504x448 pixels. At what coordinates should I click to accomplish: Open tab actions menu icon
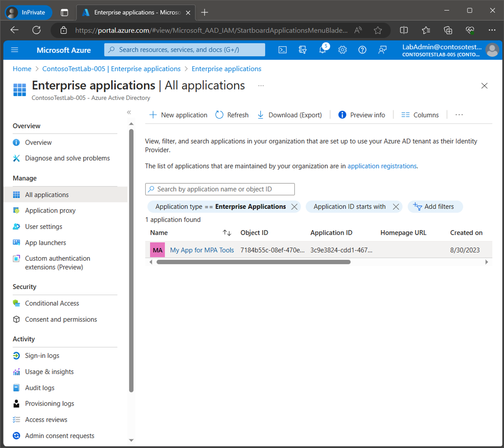[64, 12]
